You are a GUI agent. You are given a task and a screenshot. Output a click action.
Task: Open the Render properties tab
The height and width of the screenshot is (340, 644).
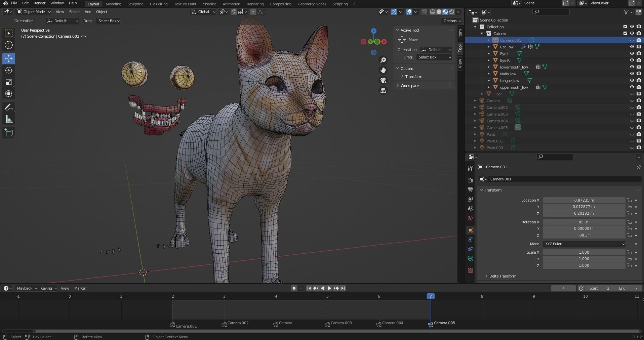tap(470, 180)
